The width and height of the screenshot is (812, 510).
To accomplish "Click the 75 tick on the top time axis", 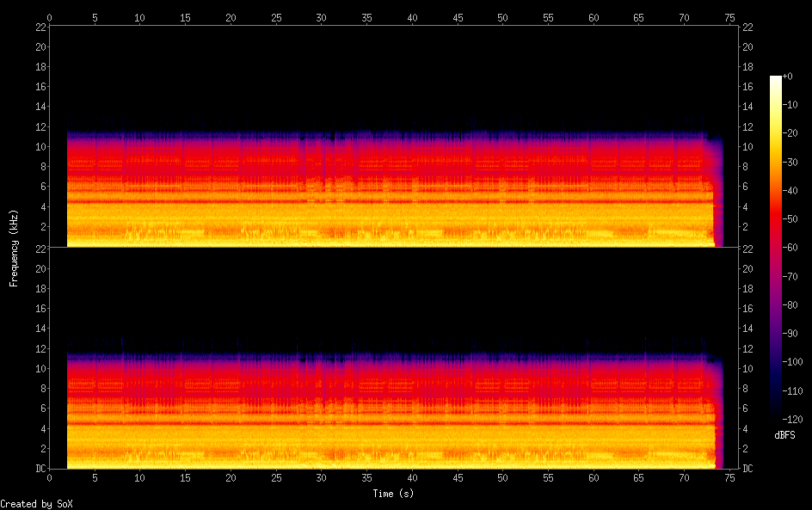I will point(730,17).
